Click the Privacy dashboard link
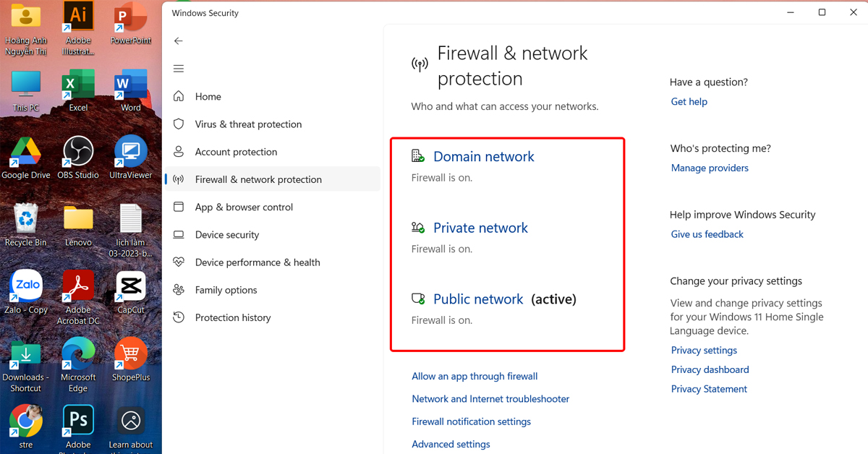Screen dimensions: 868x454 pos(710,369)
